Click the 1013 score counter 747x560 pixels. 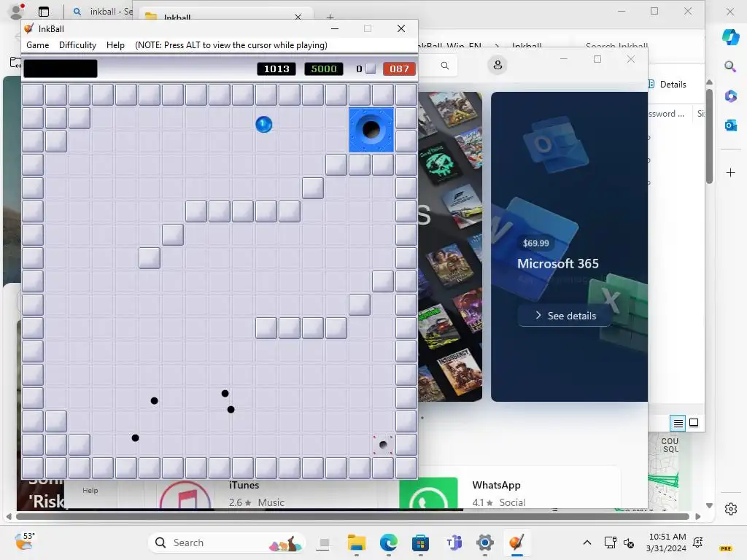coord(276,69)
